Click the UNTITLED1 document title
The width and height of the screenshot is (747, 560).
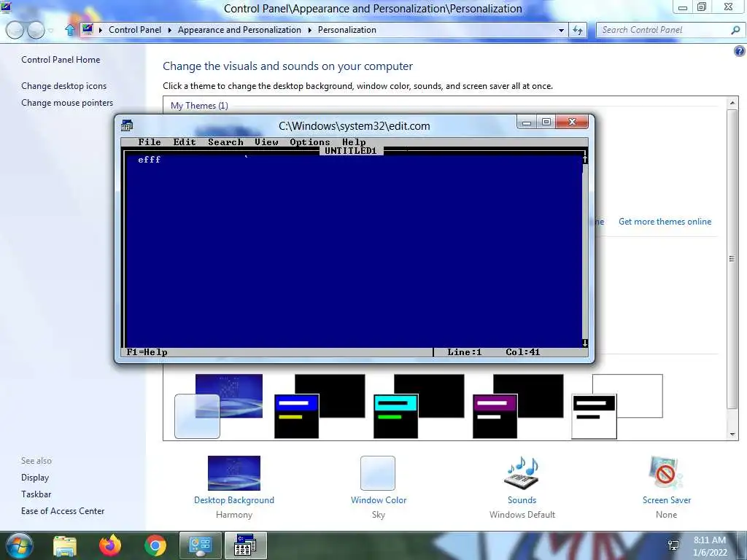click(x=351, y=150)
